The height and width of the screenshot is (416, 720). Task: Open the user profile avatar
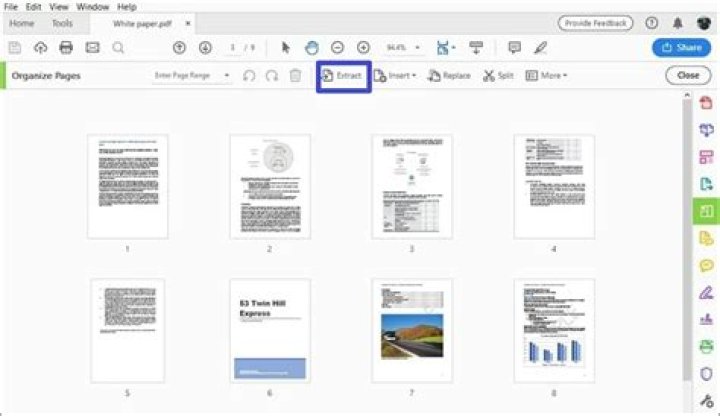703,23
